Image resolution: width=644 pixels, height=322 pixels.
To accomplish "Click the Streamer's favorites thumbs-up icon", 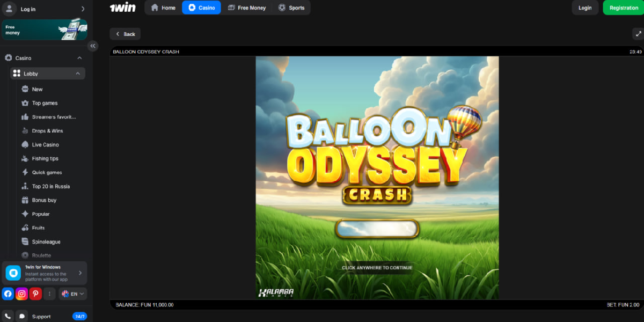I will (x=25, y=117).
